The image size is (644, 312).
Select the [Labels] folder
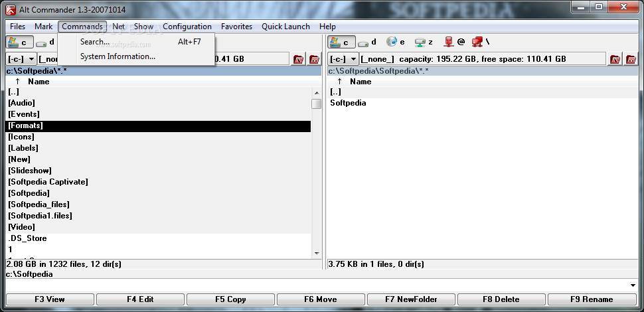pyautogui.click(x=158, y=148)
